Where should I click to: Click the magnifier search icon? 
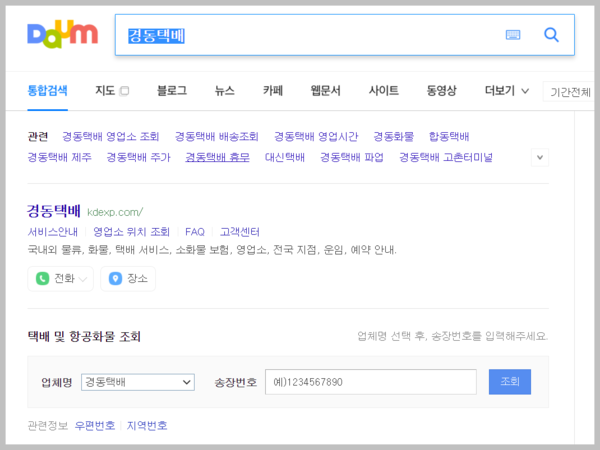pos(551,35)
